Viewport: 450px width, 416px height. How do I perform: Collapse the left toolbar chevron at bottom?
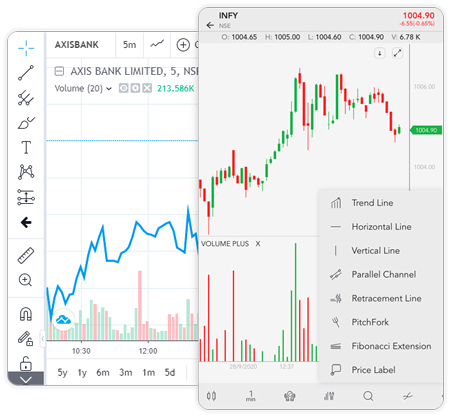click(26, 379)
